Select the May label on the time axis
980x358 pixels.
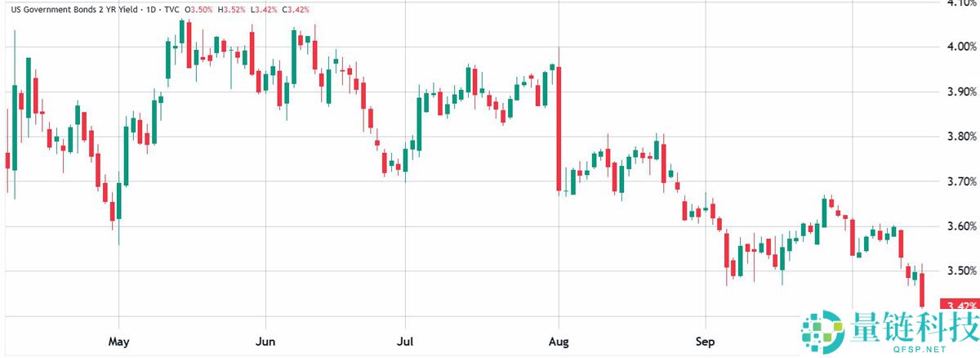119,339
